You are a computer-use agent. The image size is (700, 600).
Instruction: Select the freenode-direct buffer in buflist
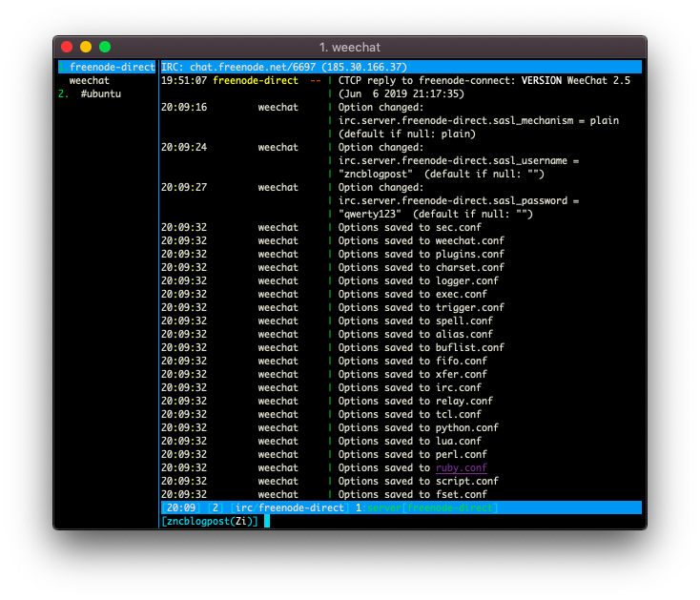tap(107, 67)
